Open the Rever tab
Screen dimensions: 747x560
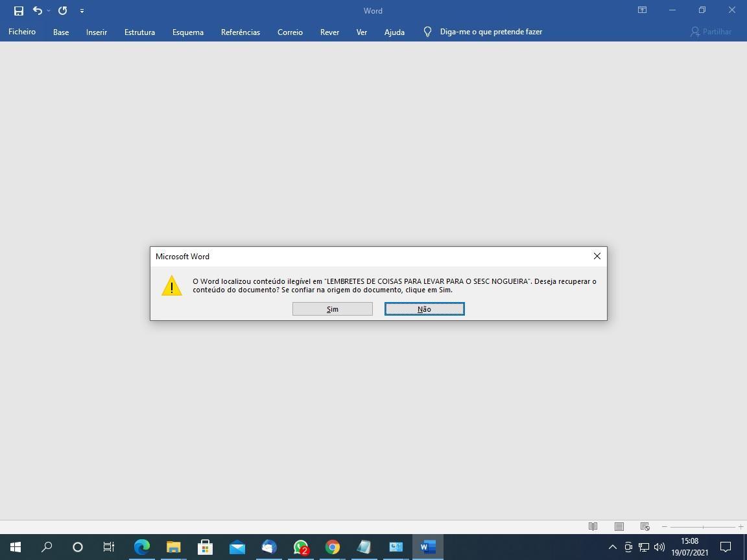click(x=329, y=32)
